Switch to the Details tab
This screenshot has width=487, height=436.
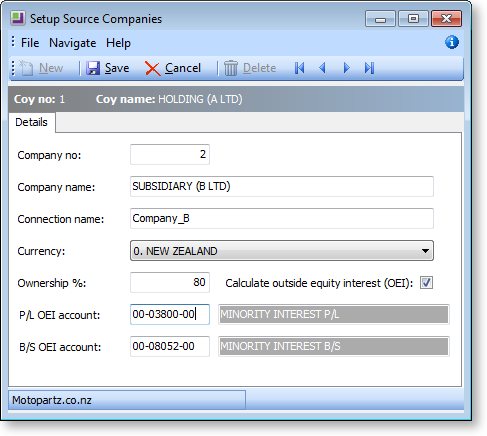pos(32,122)
